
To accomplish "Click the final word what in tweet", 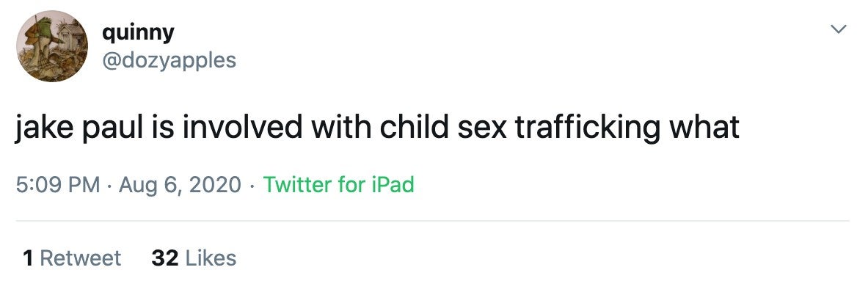I will pyautogui.click(x=704, y=127).
